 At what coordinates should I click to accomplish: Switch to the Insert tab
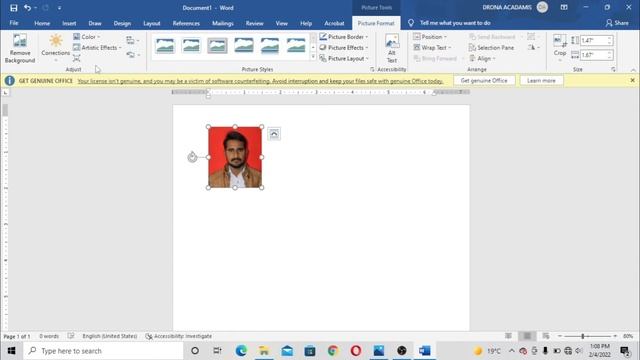click(69, 23)
